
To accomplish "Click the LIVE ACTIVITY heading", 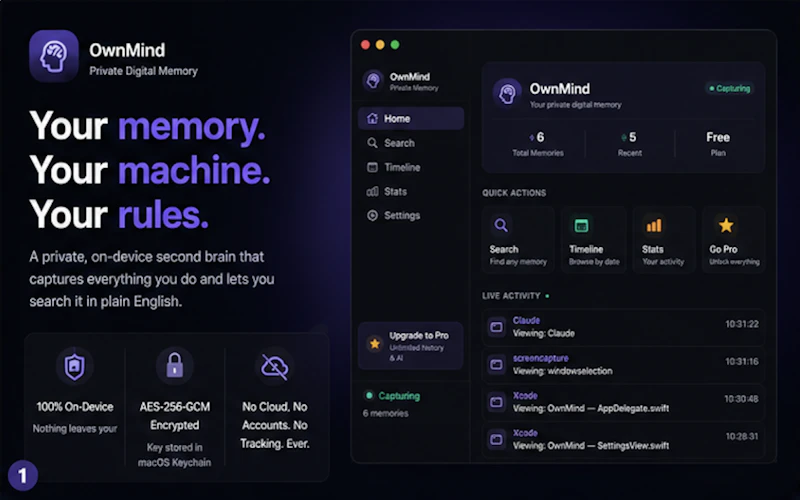I will point(511,295).
